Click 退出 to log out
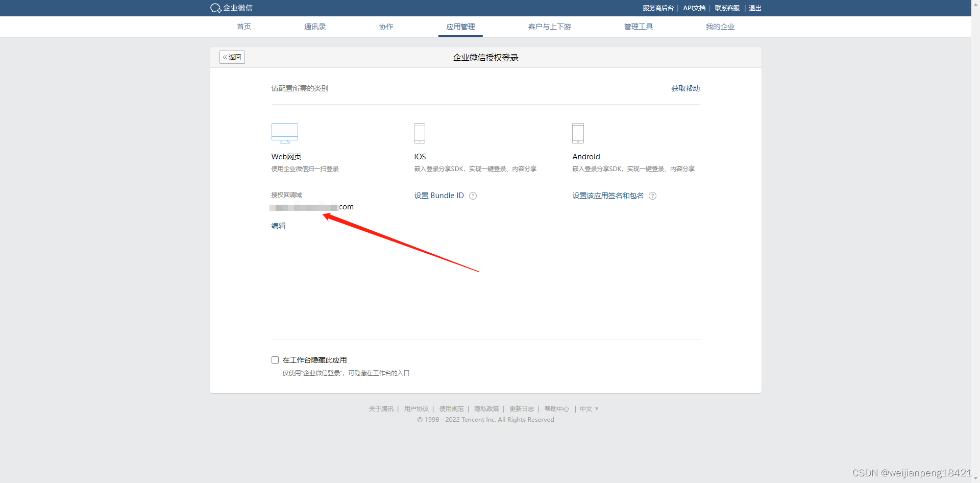 click(x=755, y=8)
